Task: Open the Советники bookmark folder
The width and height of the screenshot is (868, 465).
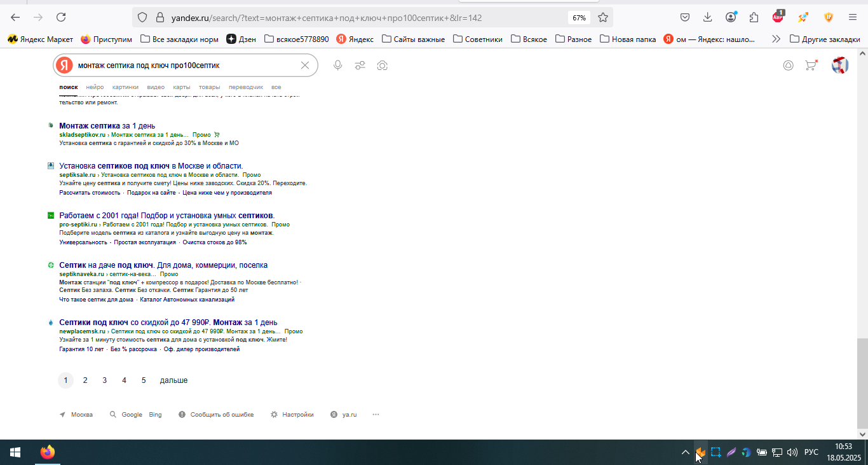Action: (x=478, y=39)
